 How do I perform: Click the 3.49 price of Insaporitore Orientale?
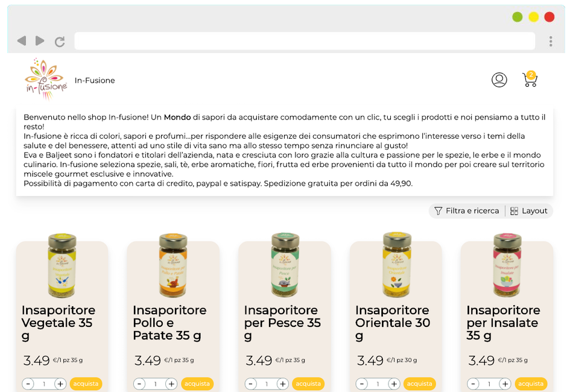coord(370,361)
